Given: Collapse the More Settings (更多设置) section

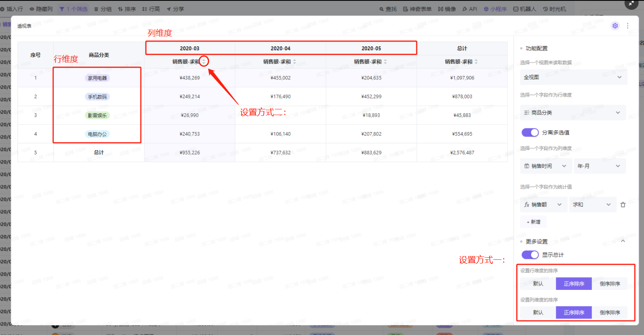Looking at the screenshot, I should click(x=623, y=241).
